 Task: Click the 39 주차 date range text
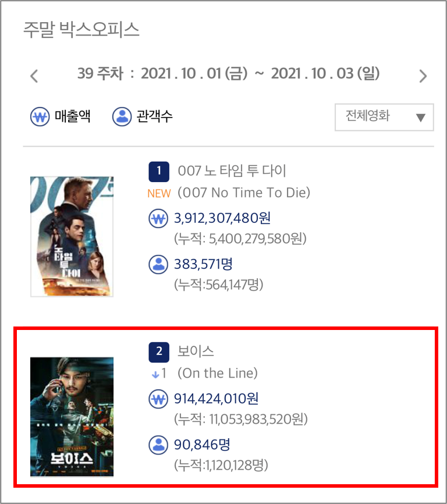tap(229, 73)
